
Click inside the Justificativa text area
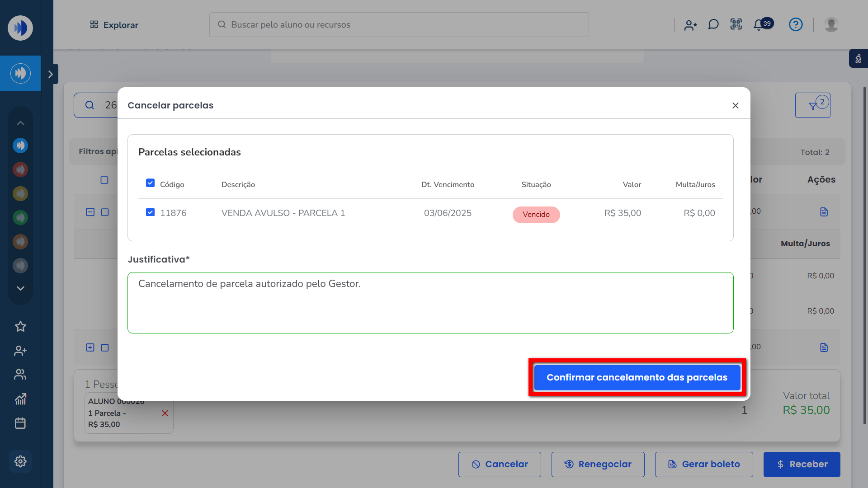tap(430, 303)
